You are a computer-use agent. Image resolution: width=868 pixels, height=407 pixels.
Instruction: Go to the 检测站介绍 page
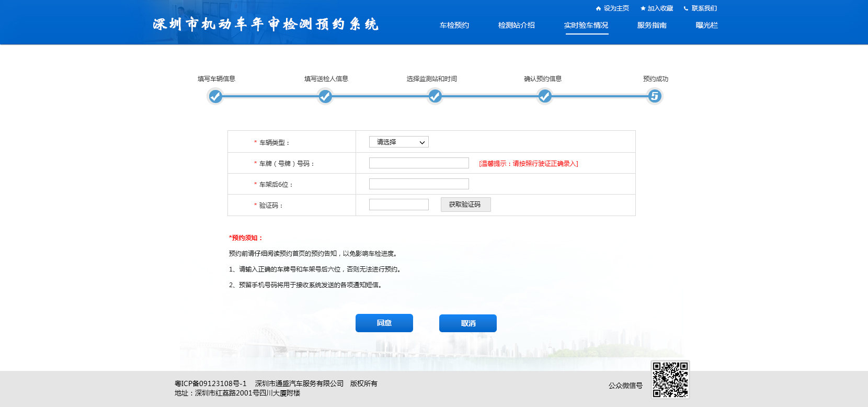(x=516, y=25)
